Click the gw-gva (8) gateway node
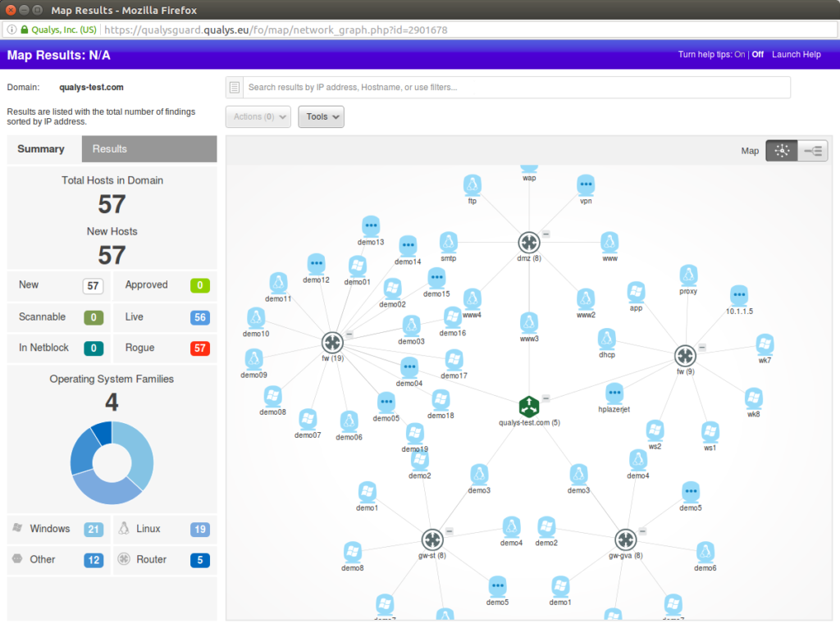840x628 pixels. pos(626,539)
